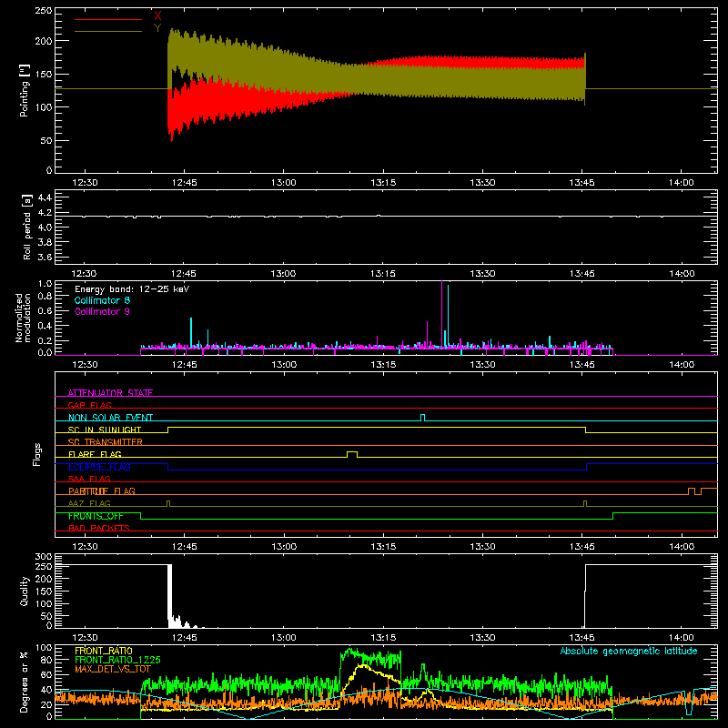
Task: Click the SC_TRANSMITTER label
Action: click(106, 441)
